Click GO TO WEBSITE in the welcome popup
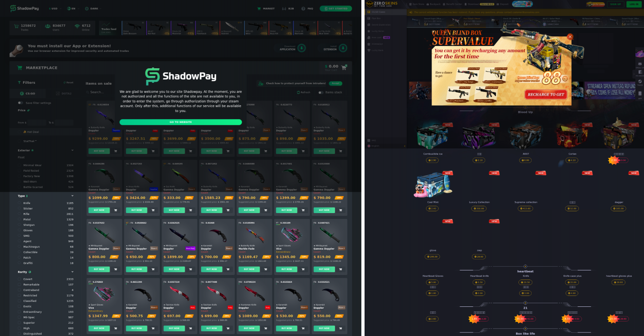 click(181, 122)
